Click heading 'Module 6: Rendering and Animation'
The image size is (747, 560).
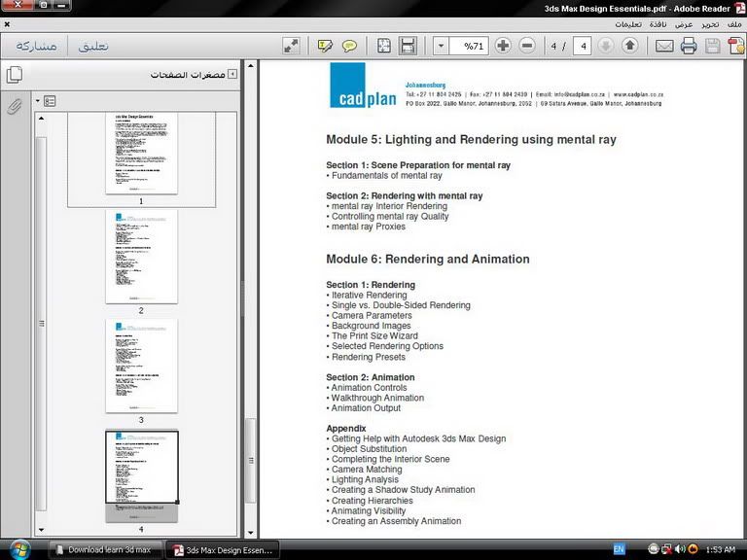[x=428, y=259]
